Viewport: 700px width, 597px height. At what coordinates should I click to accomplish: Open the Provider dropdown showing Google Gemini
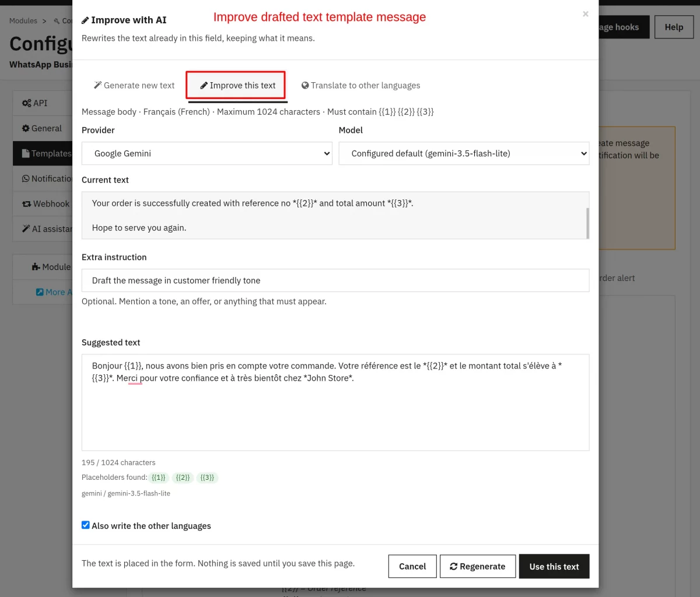[207, 153]
